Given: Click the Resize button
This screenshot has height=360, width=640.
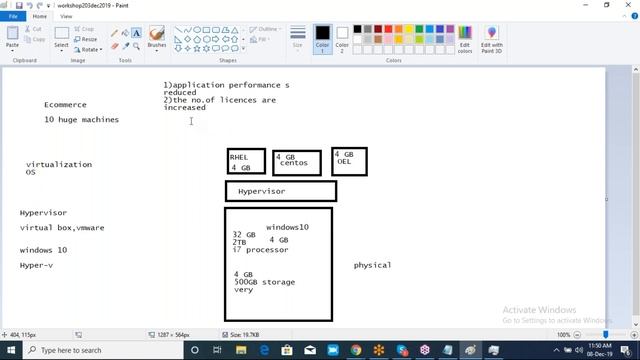Looking at the screenshot, I should pos(86,39).
